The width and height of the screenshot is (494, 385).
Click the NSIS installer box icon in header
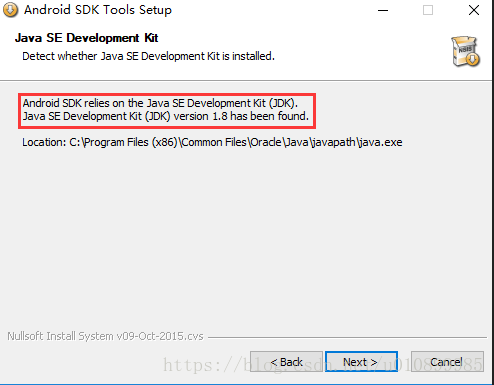pos(466,52)
